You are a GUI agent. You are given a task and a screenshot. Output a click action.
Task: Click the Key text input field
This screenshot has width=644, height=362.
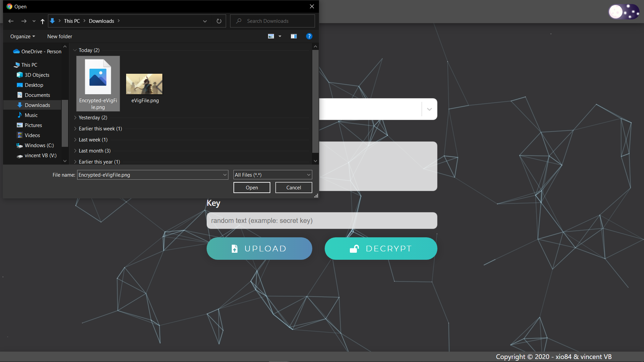[x=322, y=221]
